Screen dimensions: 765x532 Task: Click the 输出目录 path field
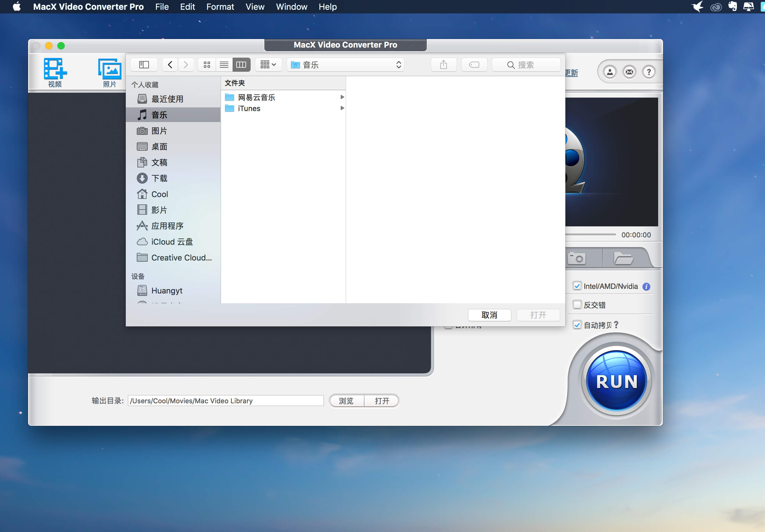click(226, 401)
